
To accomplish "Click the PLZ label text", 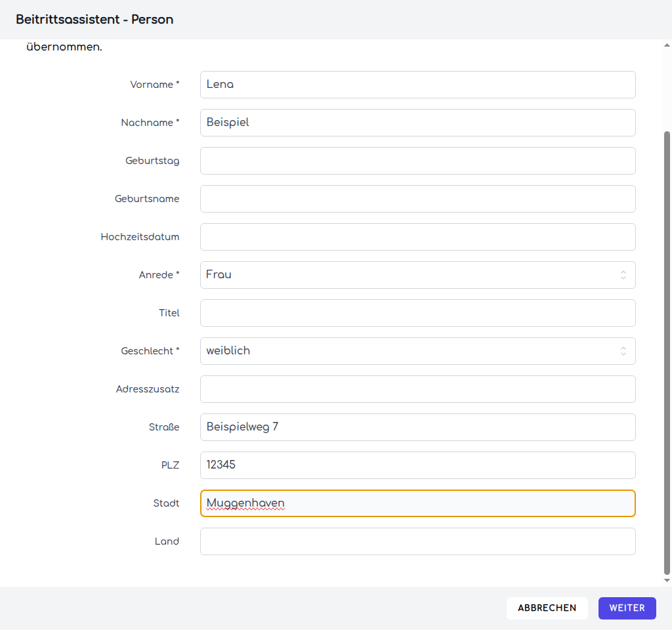I will click(170, 465).
